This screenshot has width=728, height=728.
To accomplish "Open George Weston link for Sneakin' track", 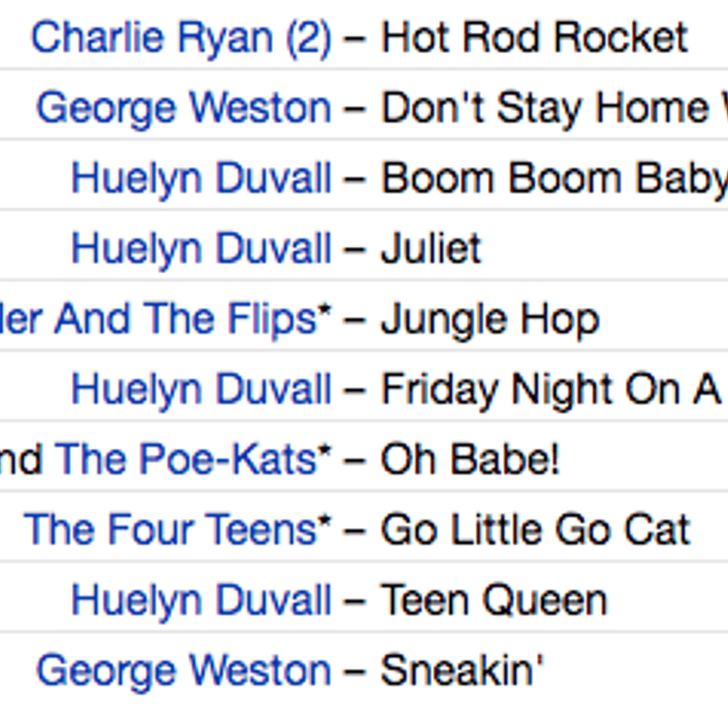I will click(x=184, y=672).
